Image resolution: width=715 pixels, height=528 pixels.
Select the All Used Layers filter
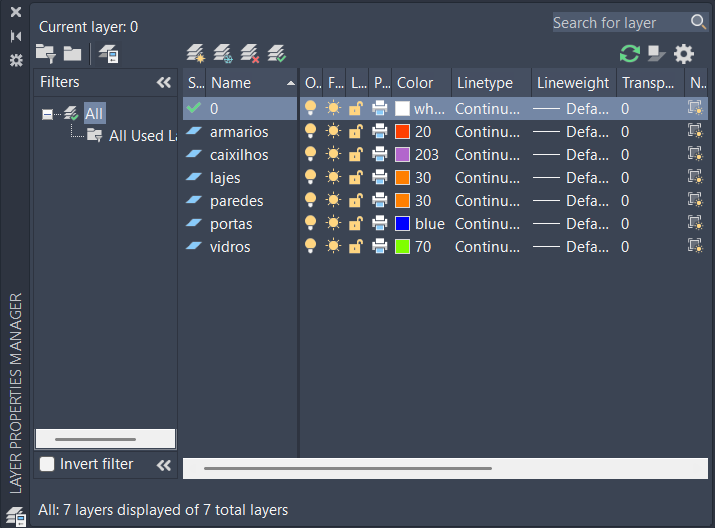point(141,136)
